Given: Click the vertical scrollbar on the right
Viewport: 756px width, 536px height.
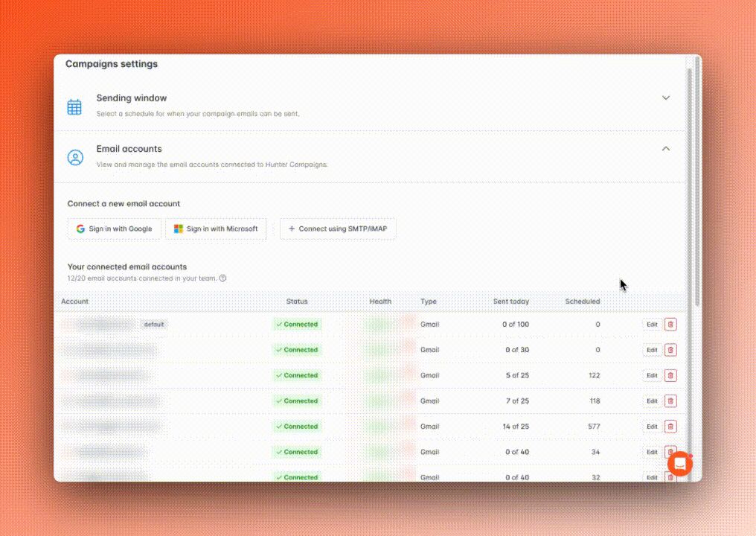Looking at the screenshot, I should click(x=697, y=186).
